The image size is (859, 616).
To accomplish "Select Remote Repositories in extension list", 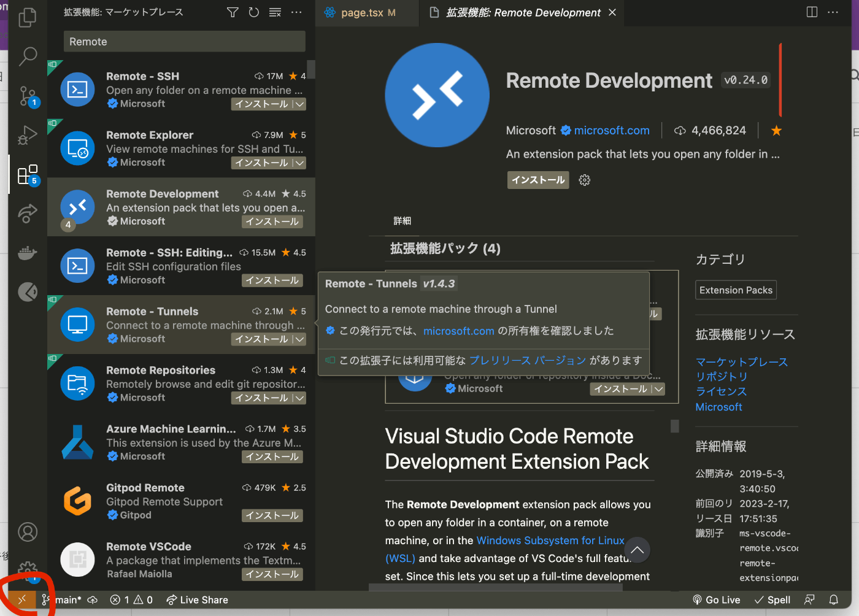I will (x=181, y=383).
